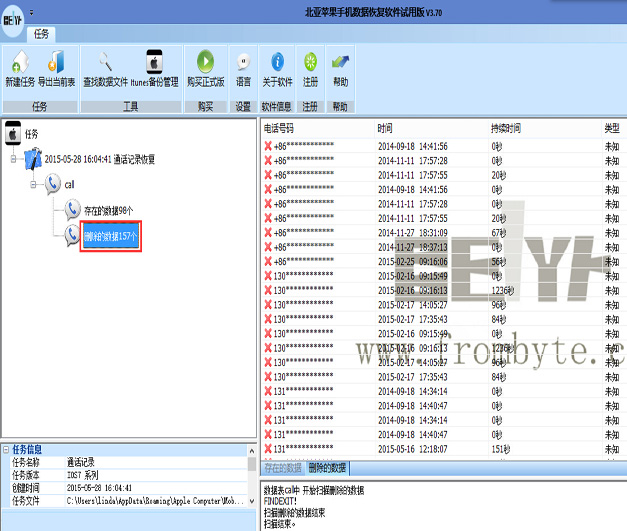Select 2015-05-28 16:04:41 通话记录恢复 tree item
The width and height of the screenshot is (627, 531).
click(100, 159)
